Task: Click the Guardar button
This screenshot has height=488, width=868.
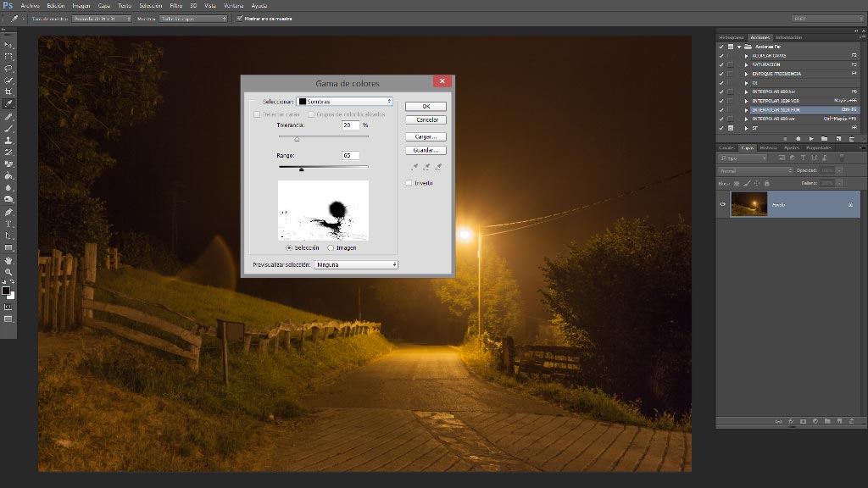Action: 426,150
